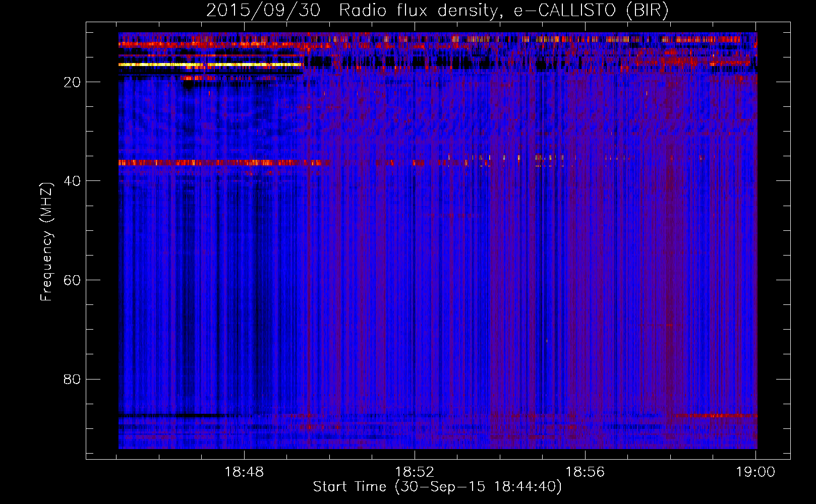The width and height of the screenshot is (816, 504).
Task: Click the plot title '2015/09/30 Radio flux density, e-CALLISTO (BIR)'
Action: click(x=437, y=11)
